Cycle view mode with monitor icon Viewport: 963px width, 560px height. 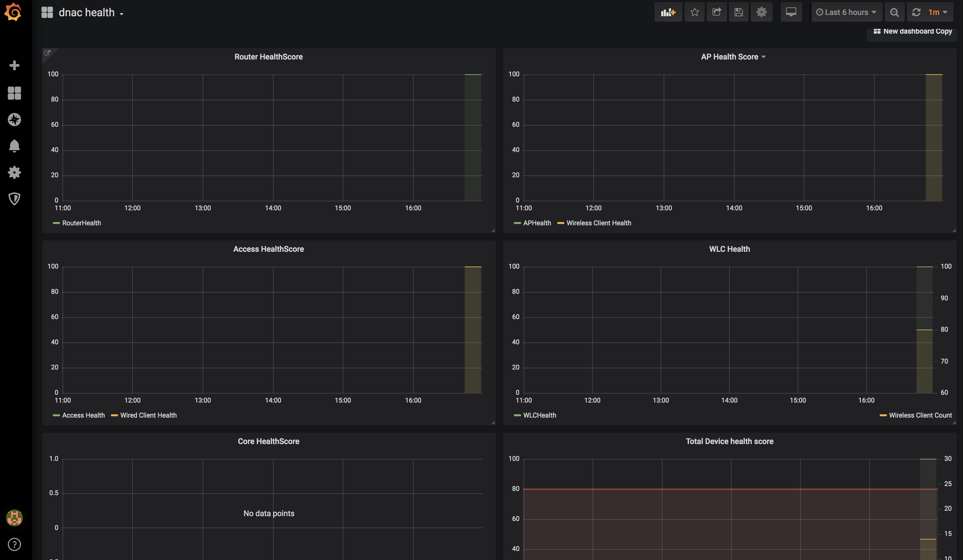791,12
